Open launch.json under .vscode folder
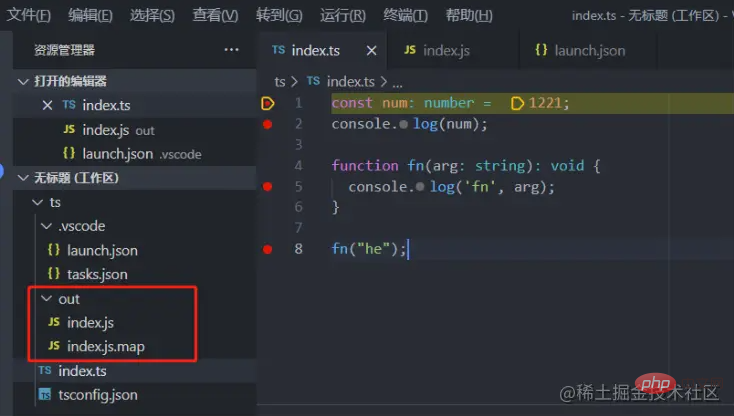The image size is (734, 416). pos(134,250)
